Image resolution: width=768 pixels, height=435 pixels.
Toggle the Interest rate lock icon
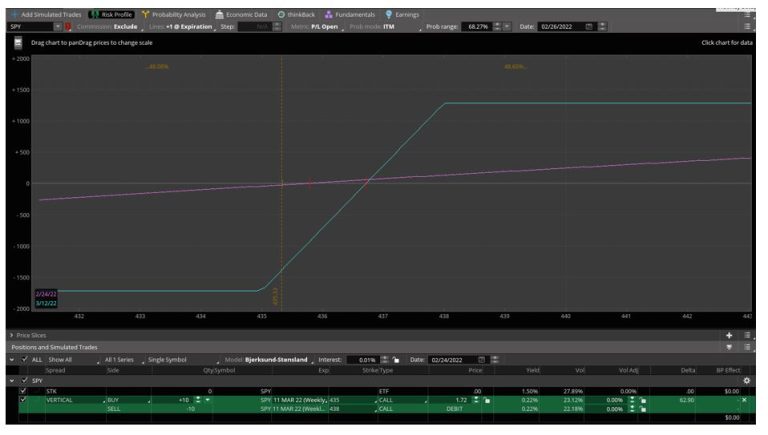(x=396, y=360)
